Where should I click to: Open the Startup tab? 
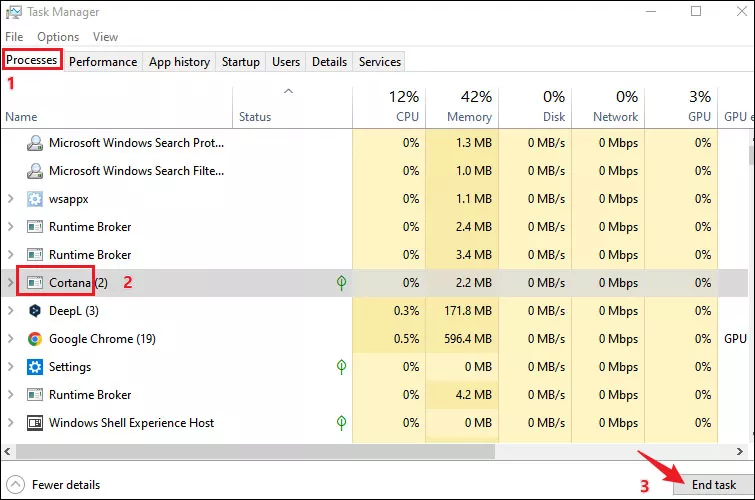[241, 62]
